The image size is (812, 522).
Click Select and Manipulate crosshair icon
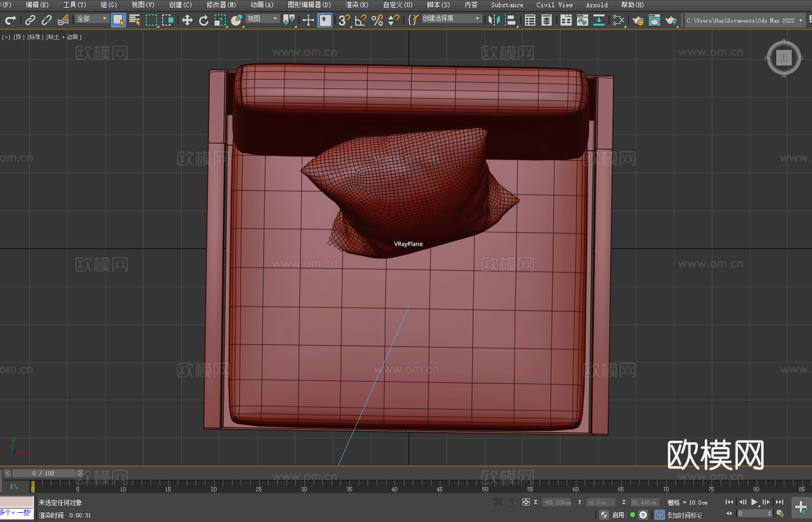(x=308, y=20)
